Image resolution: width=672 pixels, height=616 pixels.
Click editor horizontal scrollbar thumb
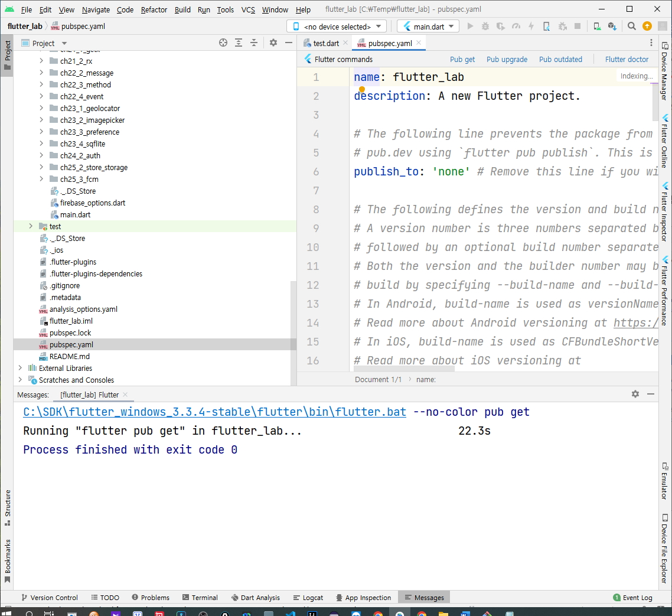pyautogui.click(x=404, y=368)
